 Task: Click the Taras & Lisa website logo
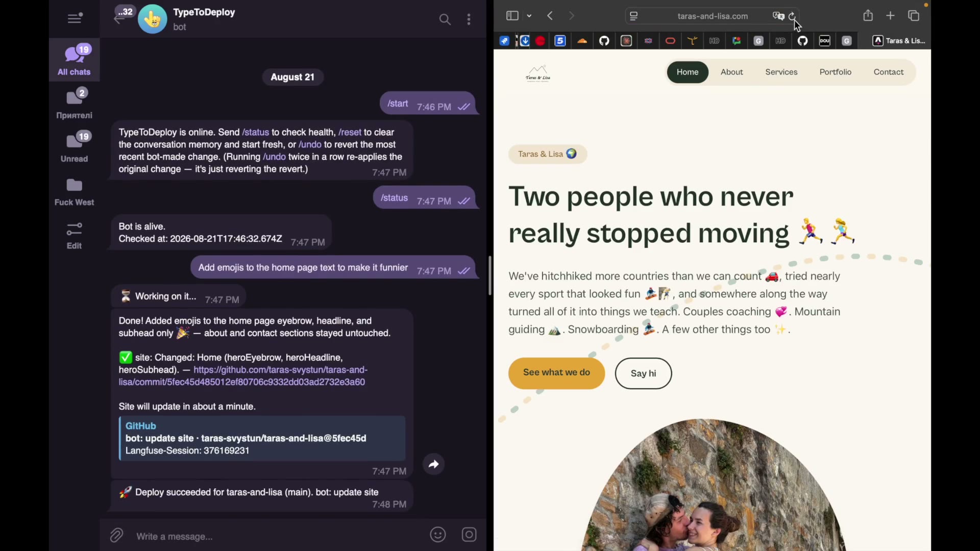pyautogui.click(x=538, y=73)
